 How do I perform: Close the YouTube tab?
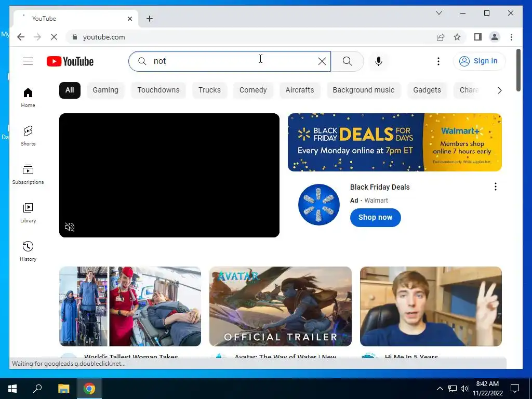click(x=129, y=19)
